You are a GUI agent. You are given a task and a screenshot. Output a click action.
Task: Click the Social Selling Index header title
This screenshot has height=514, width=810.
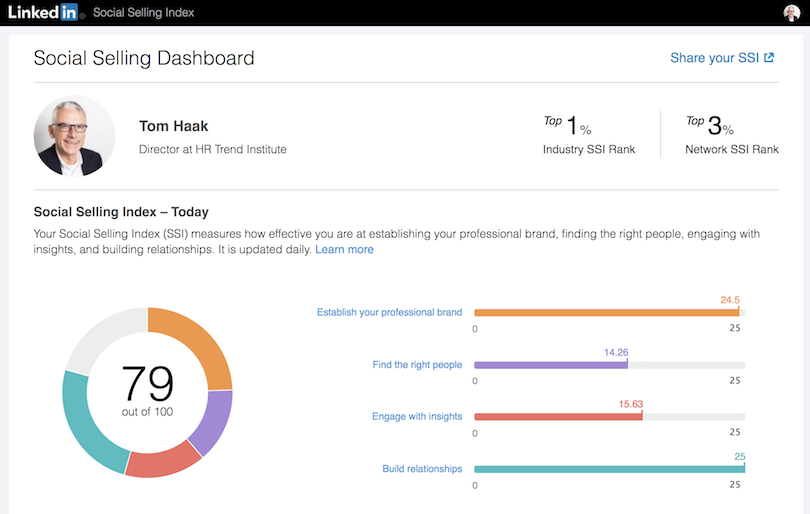click(144, 12)
